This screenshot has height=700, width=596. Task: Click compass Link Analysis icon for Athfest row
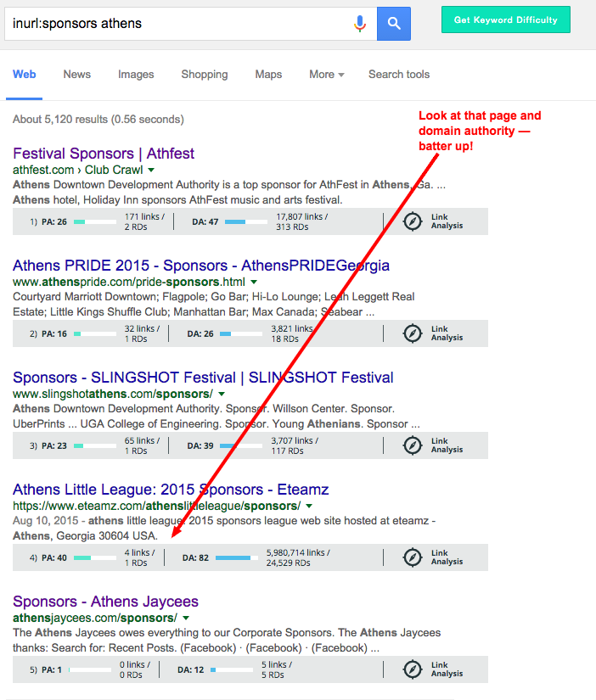[x=413, y=221]
